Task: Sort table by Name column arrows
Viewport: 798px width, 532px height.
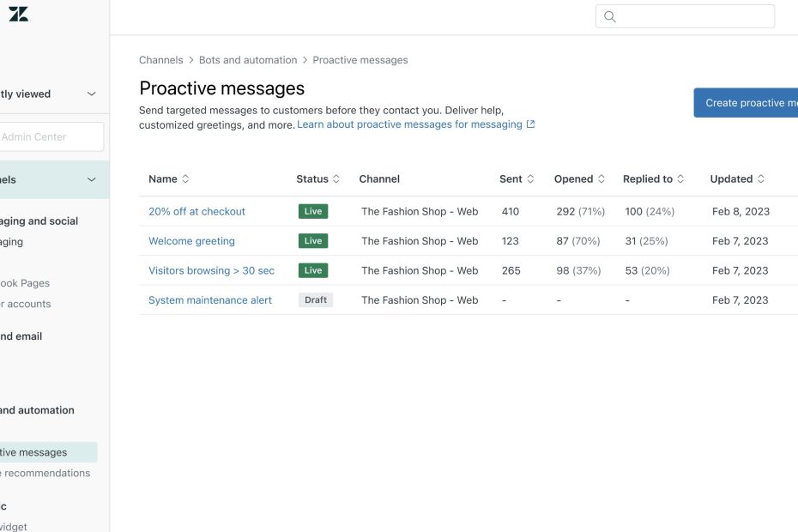Action: pos(185,179)
